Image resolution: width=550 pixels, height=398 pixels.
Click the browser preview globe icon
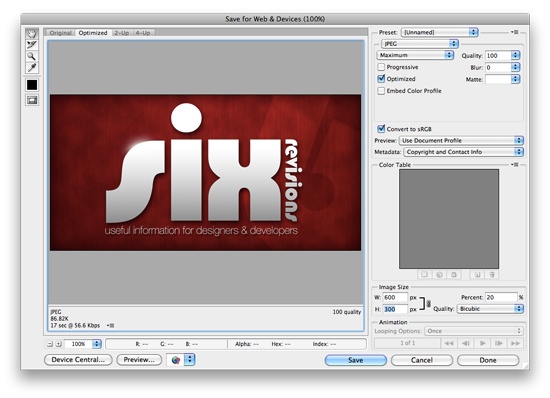click(176, 360)
